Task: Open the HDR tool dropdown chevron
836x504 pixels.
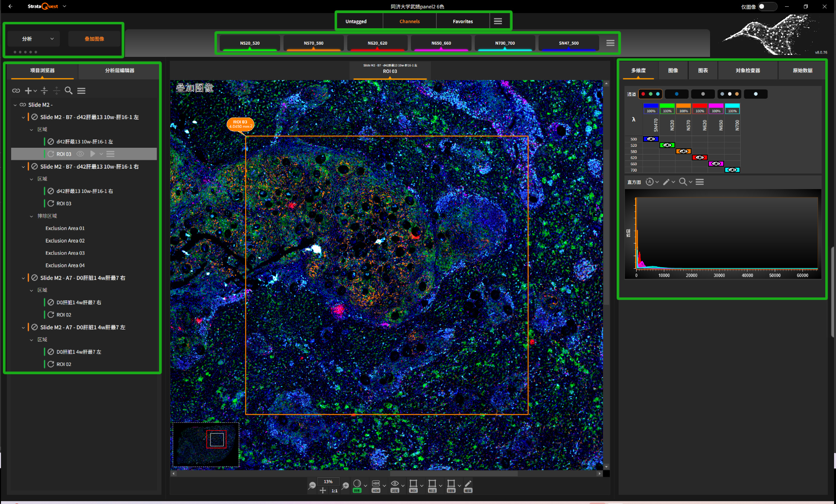Action: click(x=384, y=486)
